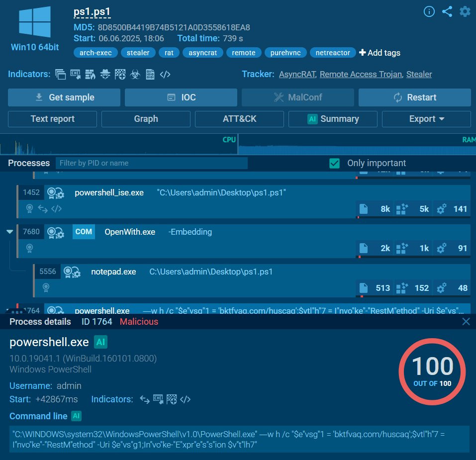Click the asyncrat tag

203,53
